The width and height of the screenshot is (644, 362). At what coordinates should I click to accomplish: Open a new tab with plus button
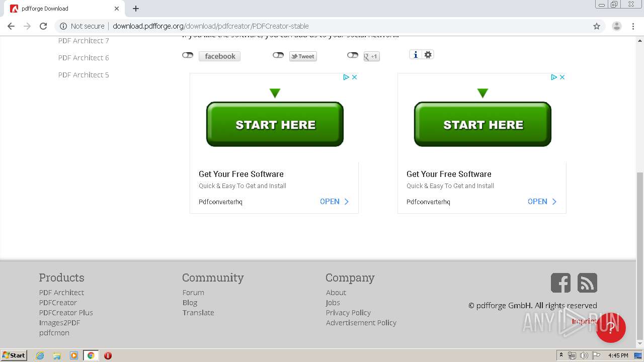pos(136,9)
